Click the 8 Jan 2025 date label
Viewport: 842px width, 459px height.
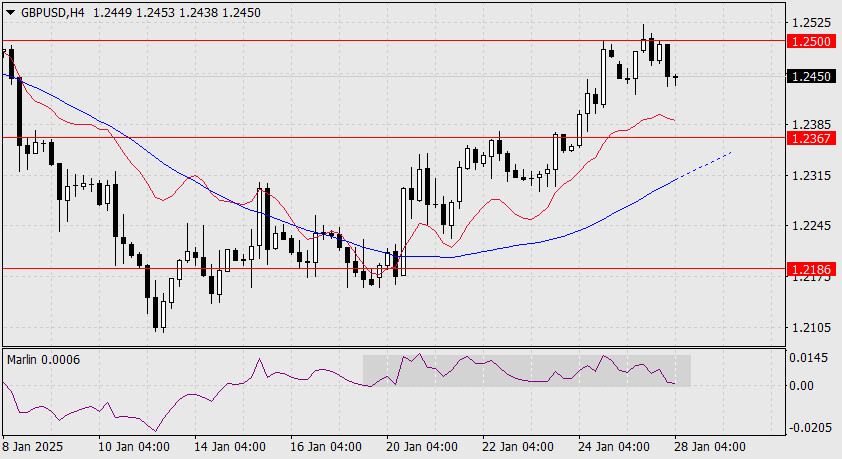click(x=35, y=446)
